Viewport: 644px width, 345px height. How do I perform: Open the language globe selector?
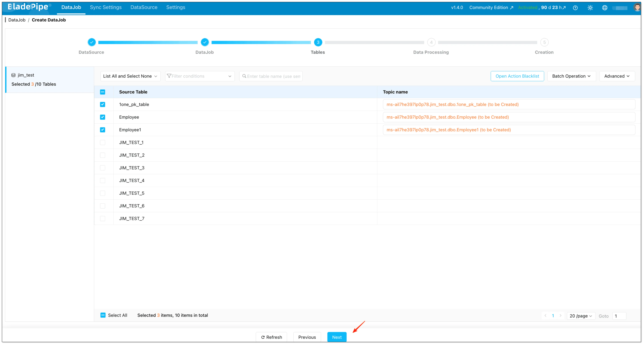click(605, 7)
